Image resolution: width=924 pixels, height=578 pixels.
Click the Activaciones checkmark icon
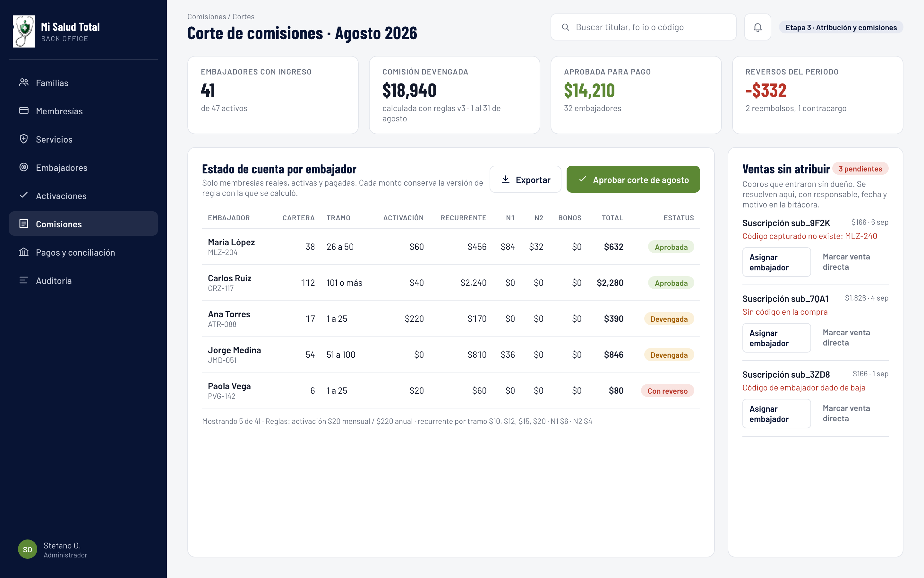pyautogui.click(x=24, y=195)
